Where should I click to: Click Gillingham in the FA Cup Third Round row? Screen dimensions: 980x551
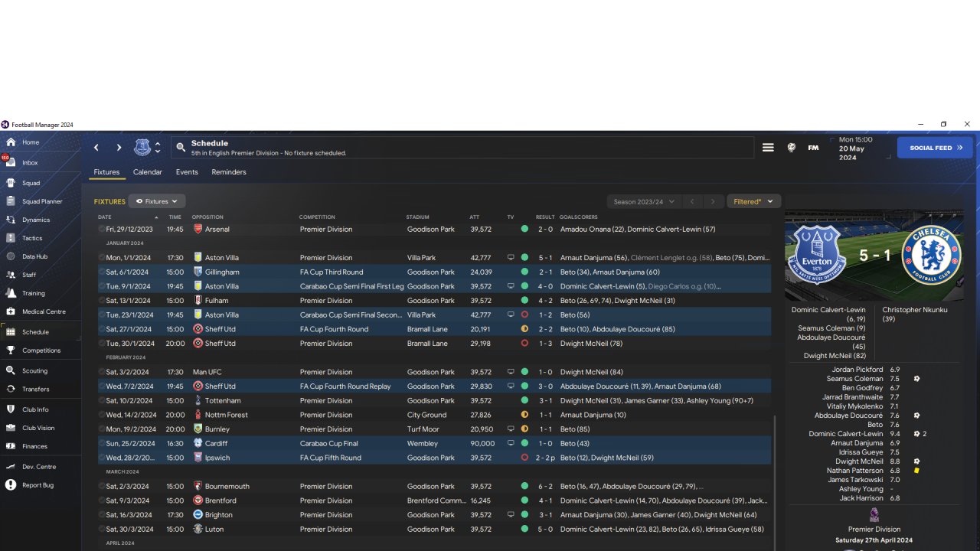(222, 272)
